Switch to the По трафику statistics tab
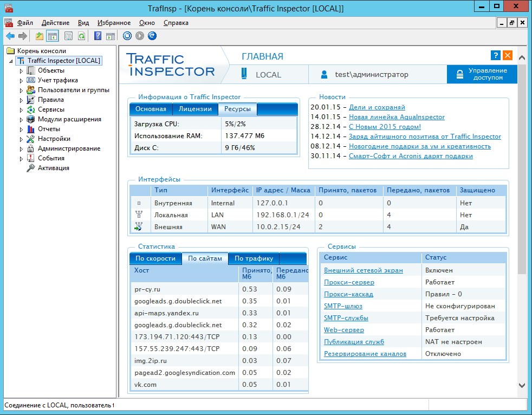 point(253,258)
